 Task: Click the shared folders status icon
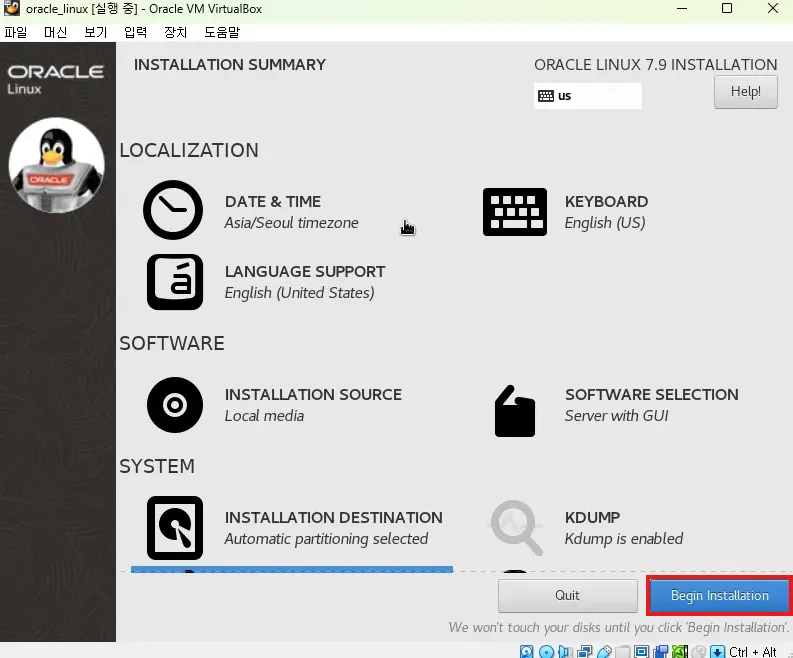(623, 651)
